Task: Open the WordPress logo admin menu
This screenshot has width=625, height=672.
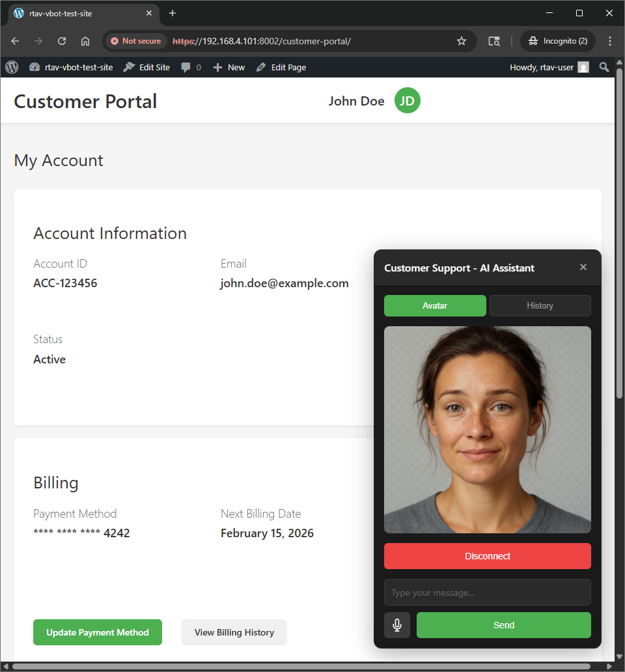Action: pyautogui.click(x=12, y=67)
